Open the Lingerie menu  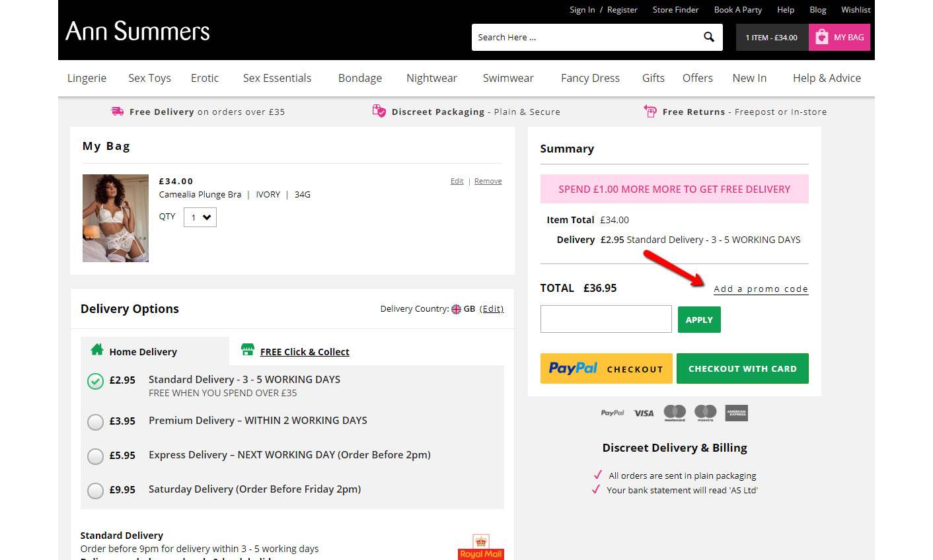(87, 78)
